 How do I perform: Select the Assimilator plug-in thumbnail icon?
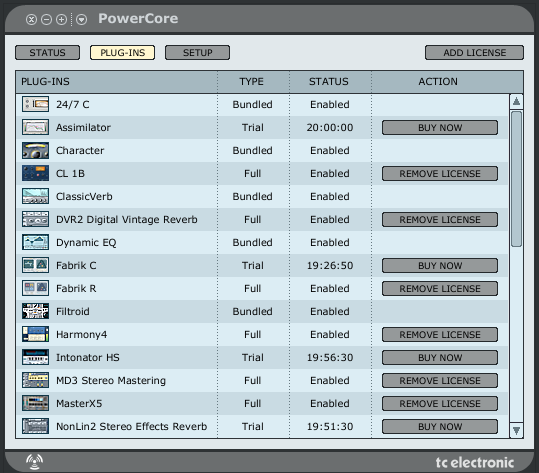[x=35, y=127]
